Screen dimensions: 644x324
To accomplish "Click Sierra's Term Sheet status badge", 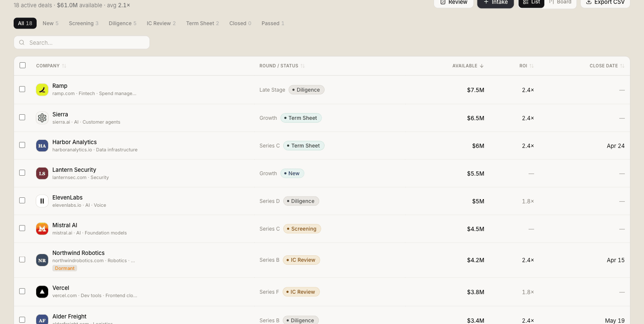I will tap(301, 118).
